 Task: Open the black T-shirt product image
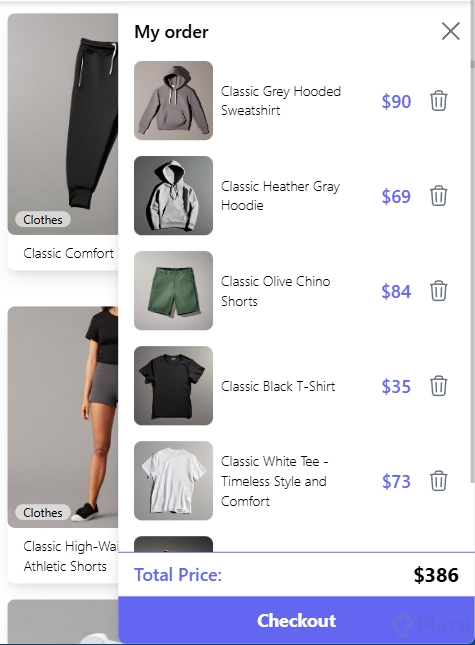(x=174, y=385)
